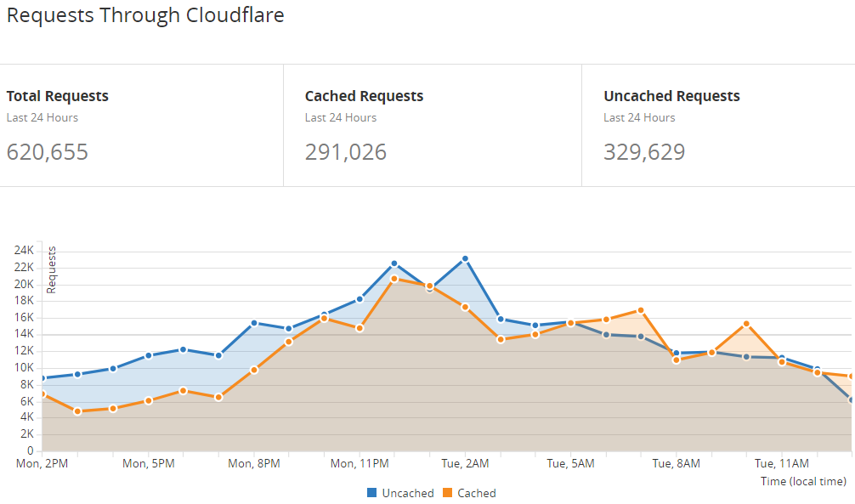855x504 pixels.
Task: Select the orange Cached point at Mon, 11PM
Action: point(360,328)
